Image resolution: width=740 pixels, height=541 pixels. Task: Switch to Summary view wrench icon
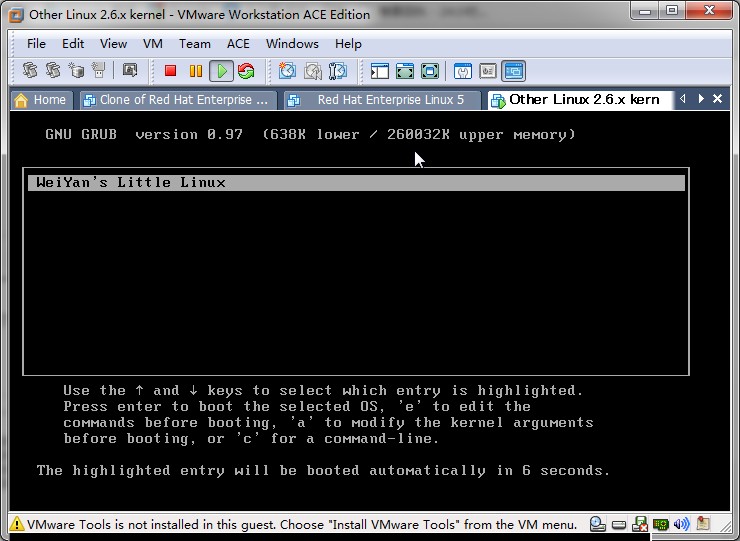(462, 71)
